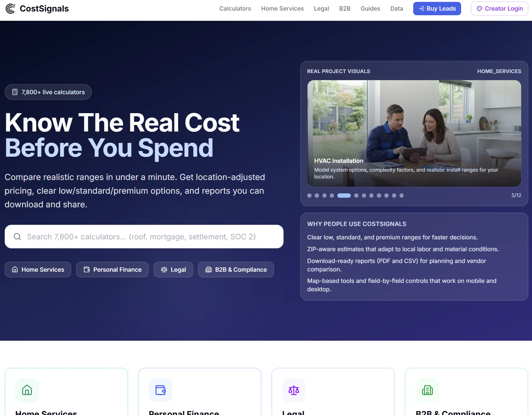The height and width of the screenshot is (415, 532).
Task: Jump to carousel slide 9 dot
Action: (x=379, y=196)
